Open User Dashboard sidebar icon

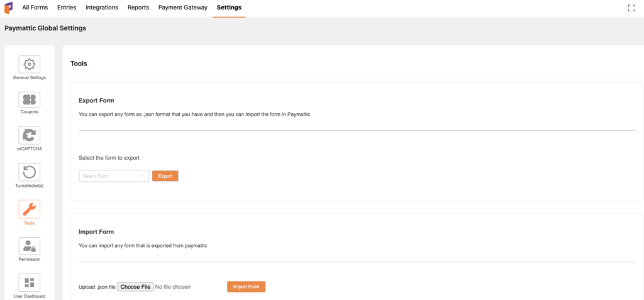pyautogui.click(x=29, y=282)
